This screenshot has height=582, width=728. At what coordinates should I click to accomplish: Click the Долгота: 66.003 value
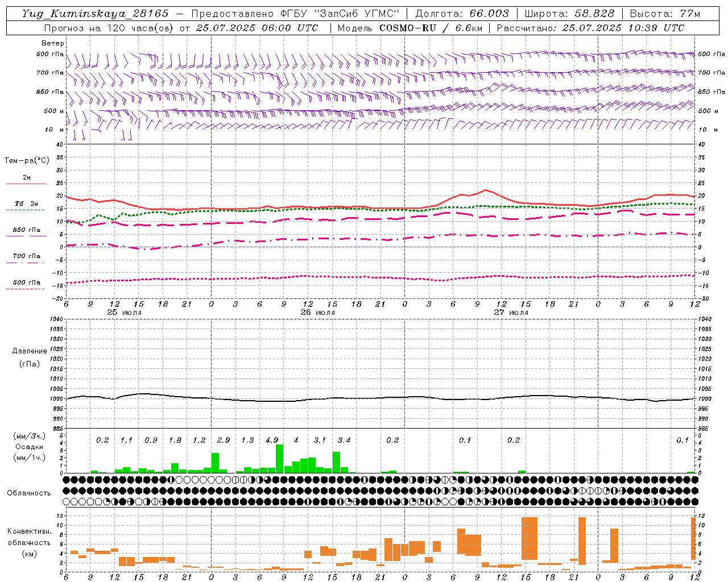[x=462, y=14]
